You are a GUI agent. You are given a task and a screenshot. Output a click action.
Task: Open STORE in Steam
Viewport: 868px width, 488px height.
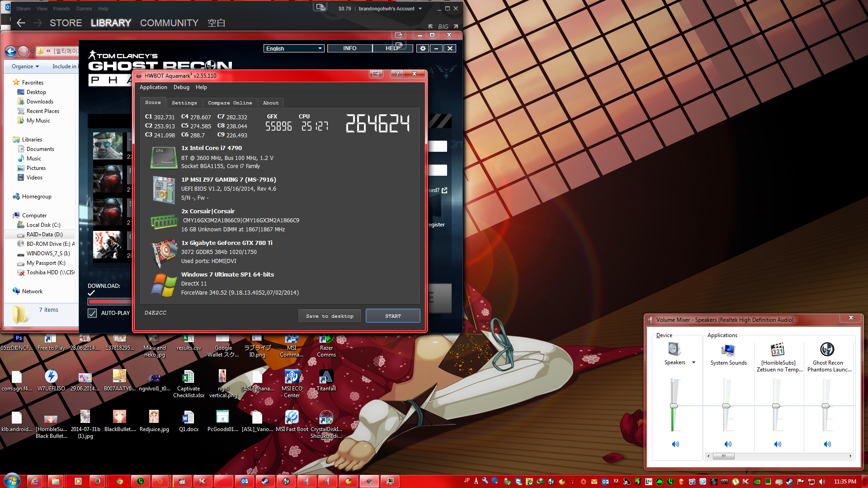[x=66, y=23]
